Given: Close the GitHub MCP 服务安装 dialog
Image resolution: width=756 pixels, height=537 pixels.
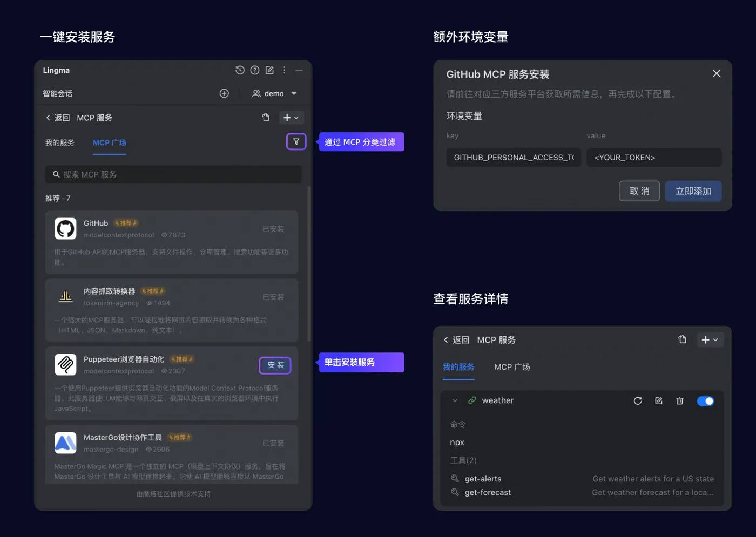Looking at the screenshot, I should [717, 73].
